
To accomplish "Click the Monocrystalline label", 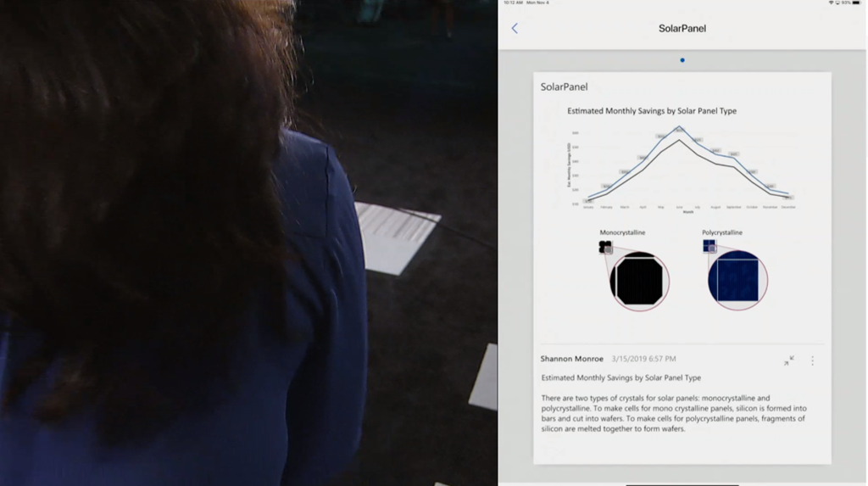I will click(x=622, y=232).
